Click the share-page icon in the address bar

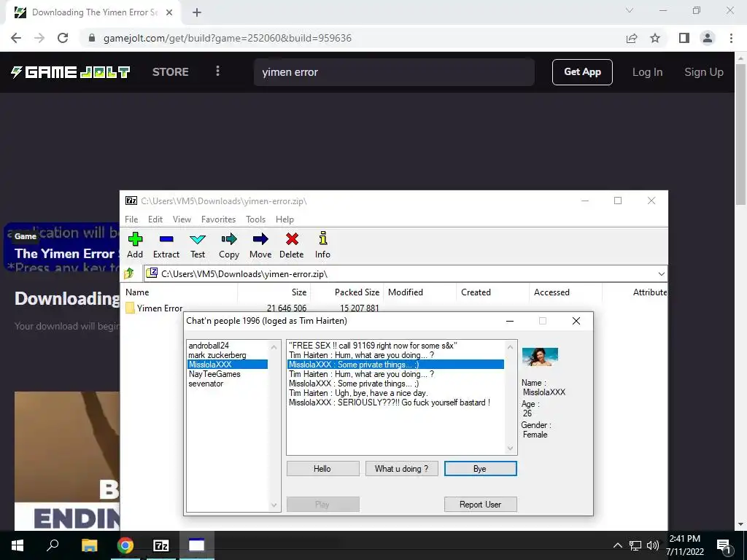[632, 38]
